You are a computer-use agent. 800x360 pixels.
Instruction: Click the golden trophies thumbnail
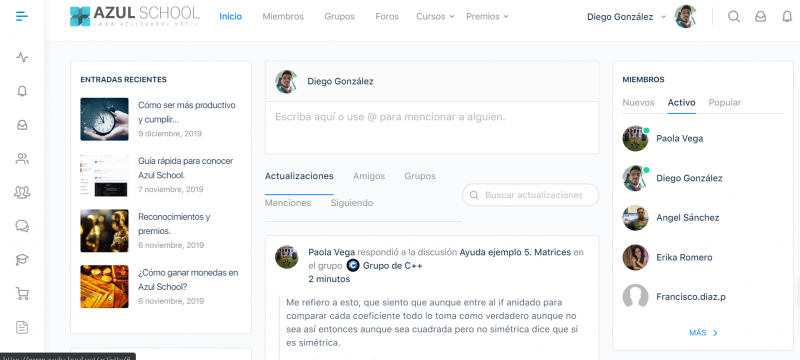(x=105, y=230)
